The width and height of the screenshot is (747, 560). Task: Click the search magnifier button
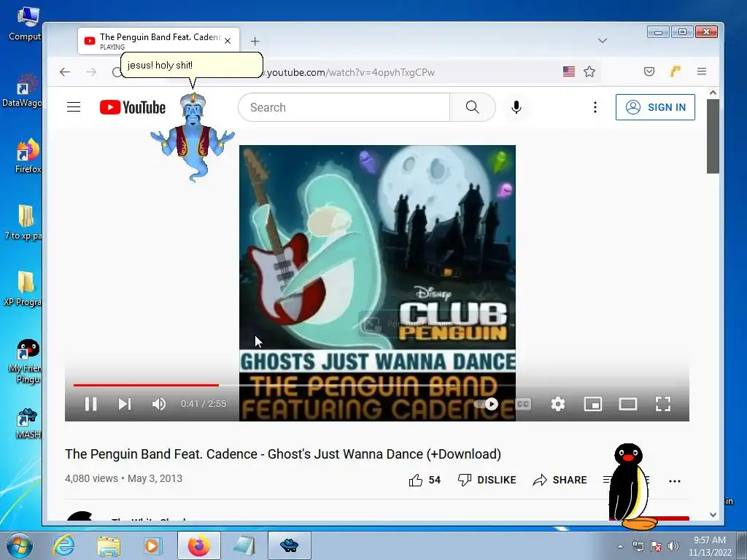tap(473, 107)
